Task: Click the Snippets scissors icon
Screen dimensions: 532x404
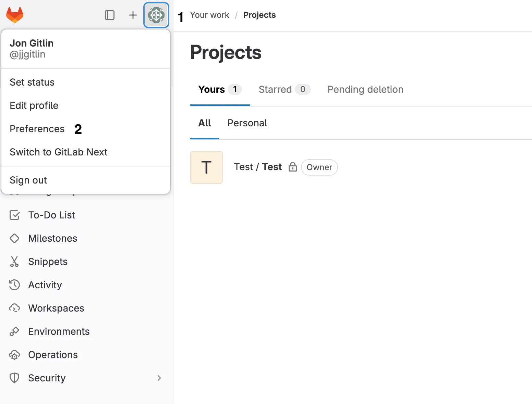Action: point(14,262)
